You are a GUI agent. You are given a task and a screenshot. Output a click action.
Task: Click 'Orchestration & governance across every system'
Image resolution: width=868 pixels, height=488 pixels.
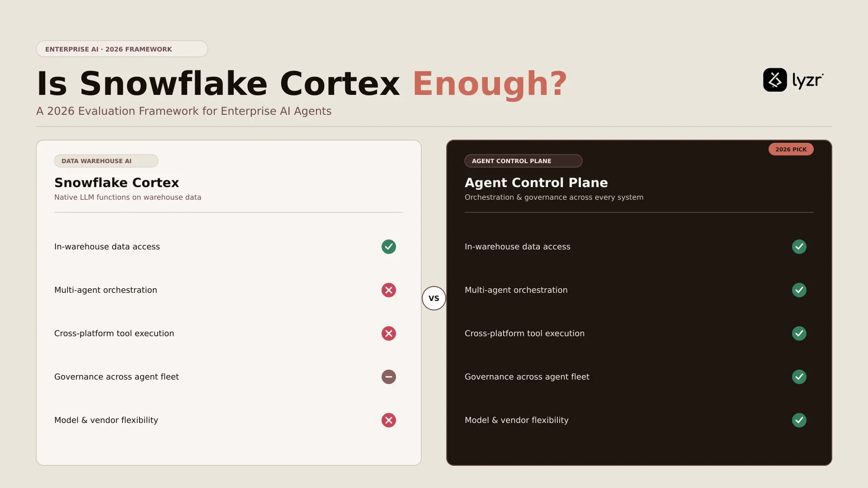554,197
